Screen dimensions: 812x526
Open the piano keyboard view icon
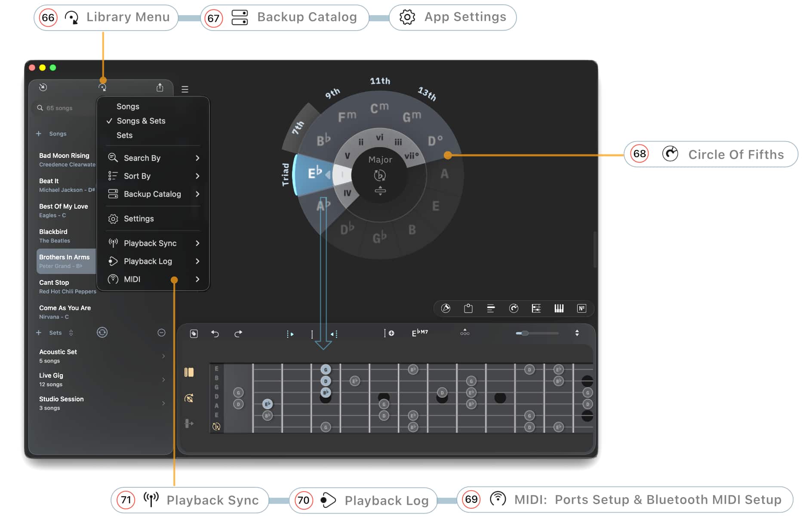559,308
